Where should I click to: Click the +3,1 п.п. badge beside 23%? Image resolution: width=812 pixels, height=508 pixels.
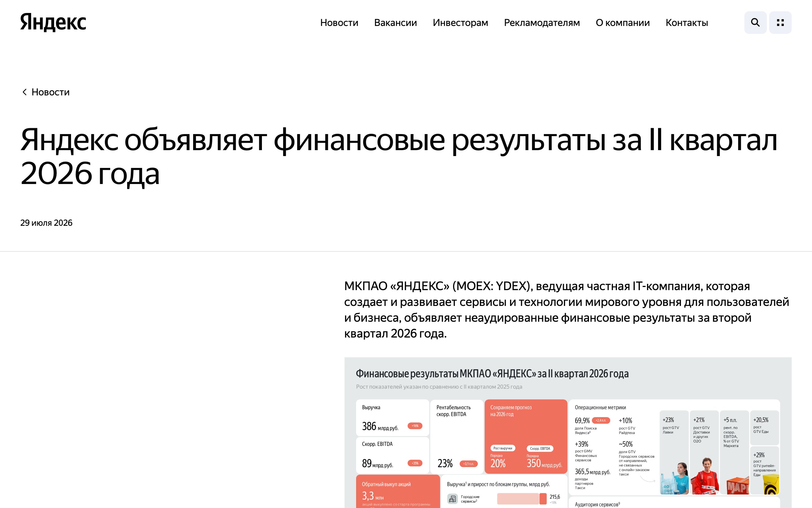pos(468,464)
